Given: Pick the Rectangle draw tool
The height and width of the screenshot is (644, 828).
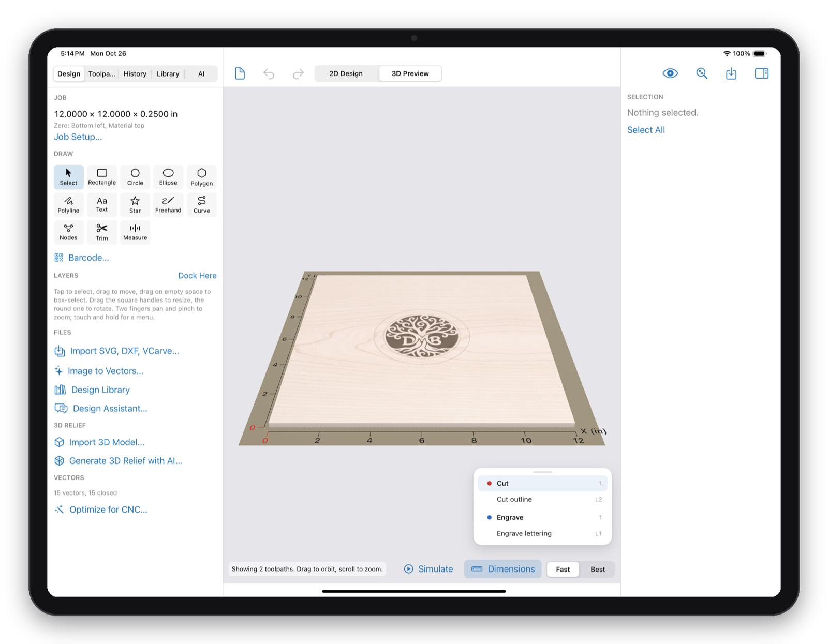Looking at the screenshot, I should (102, 177).
